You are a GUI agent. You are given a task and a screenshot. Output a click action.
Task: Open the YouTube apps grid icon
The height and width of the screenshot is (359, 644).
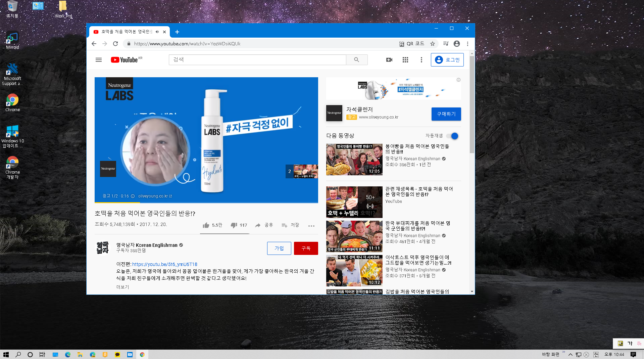pyautogui.click(x=405, y=59)
